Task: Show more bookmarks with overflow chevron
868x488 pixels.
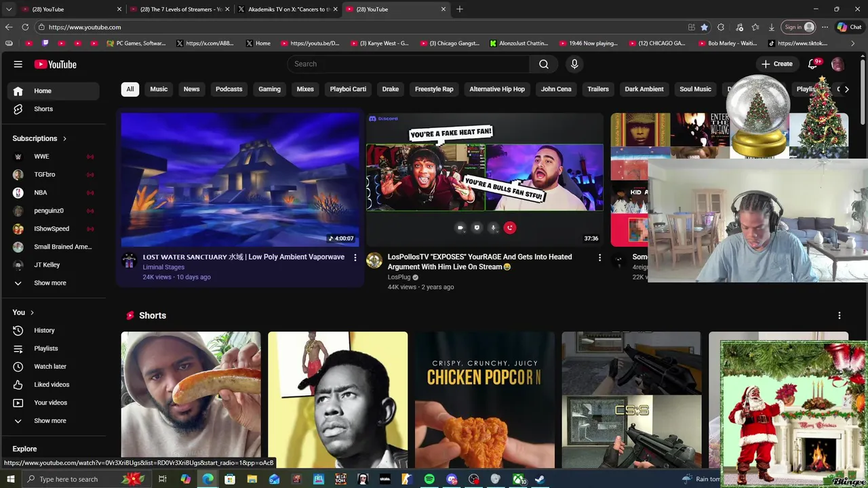Action: (852, 43)
